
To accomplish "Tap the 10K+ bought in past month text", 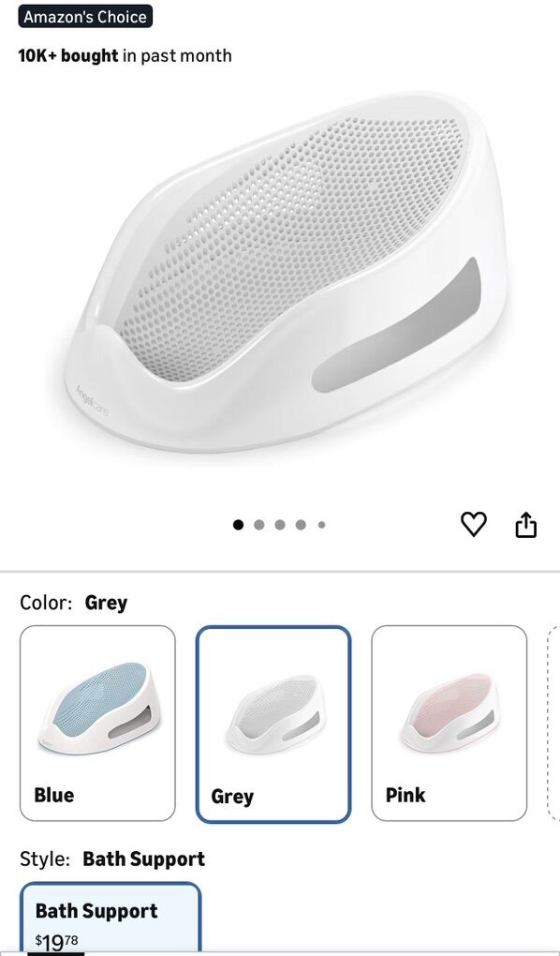I will pyautogui.click(x=125, y=55).
